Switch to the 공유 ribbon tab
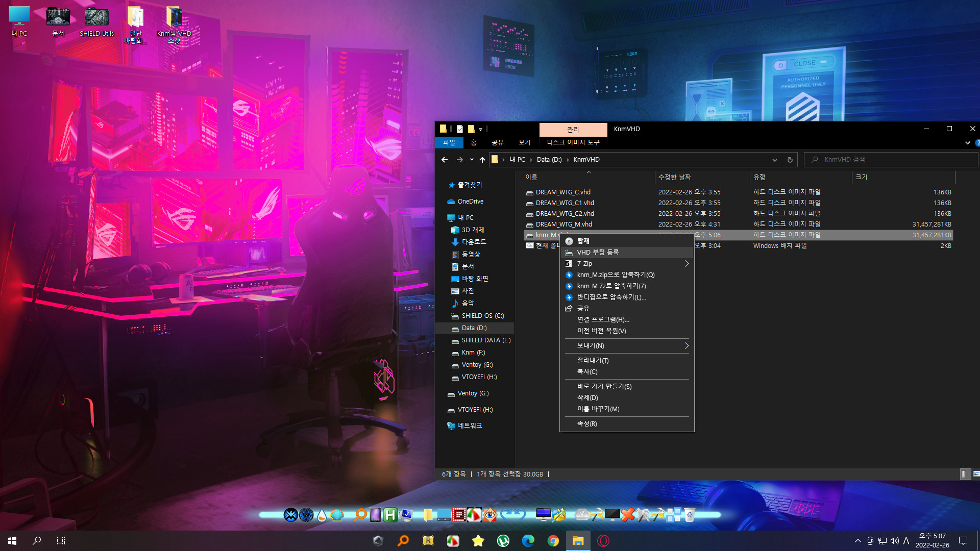980x551 pixels. pos(497,142)
